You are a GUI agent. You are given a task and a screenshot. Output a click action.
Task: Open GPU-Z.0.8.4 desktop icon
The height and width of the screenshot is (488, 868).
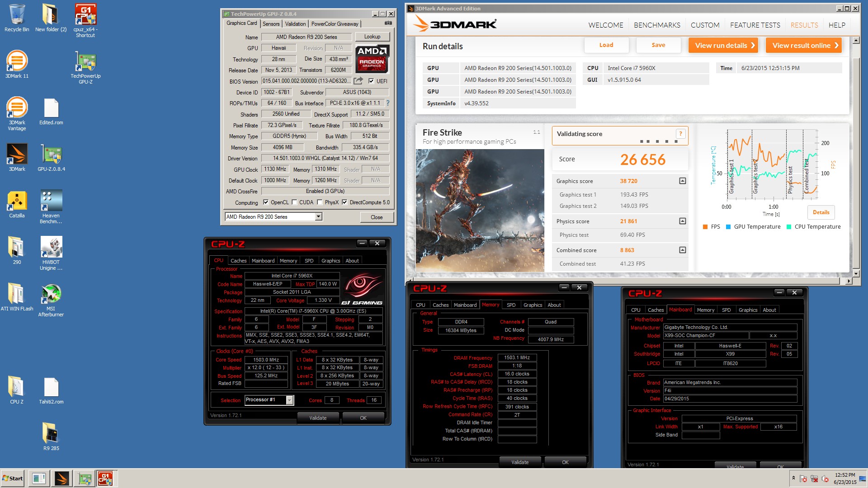coord(51,158)
